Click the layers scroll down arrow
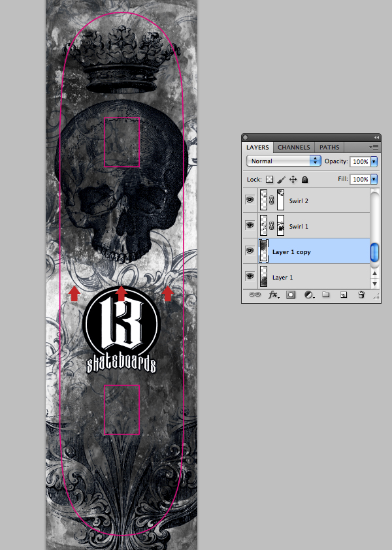The image size is (392, 550). 375,283
